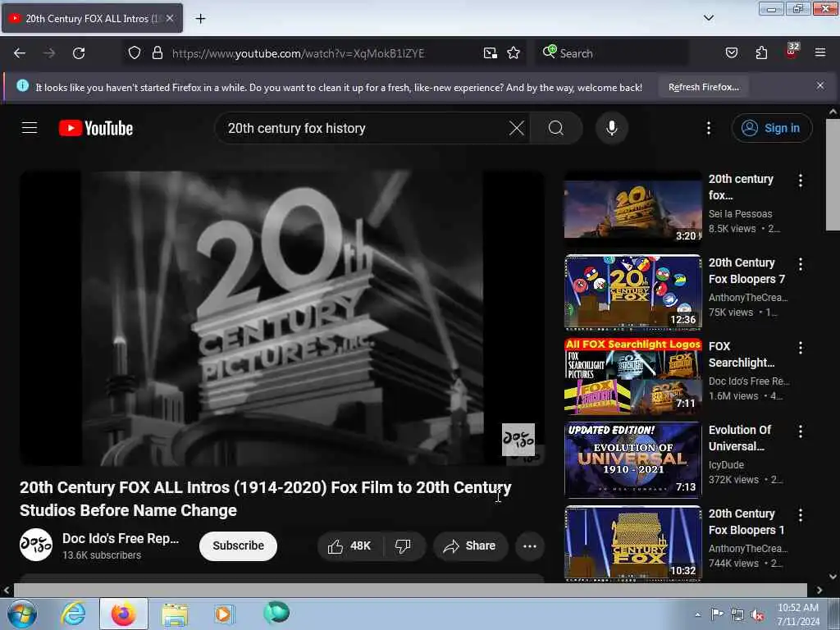Open the extension with badge 32

[792, 51]
